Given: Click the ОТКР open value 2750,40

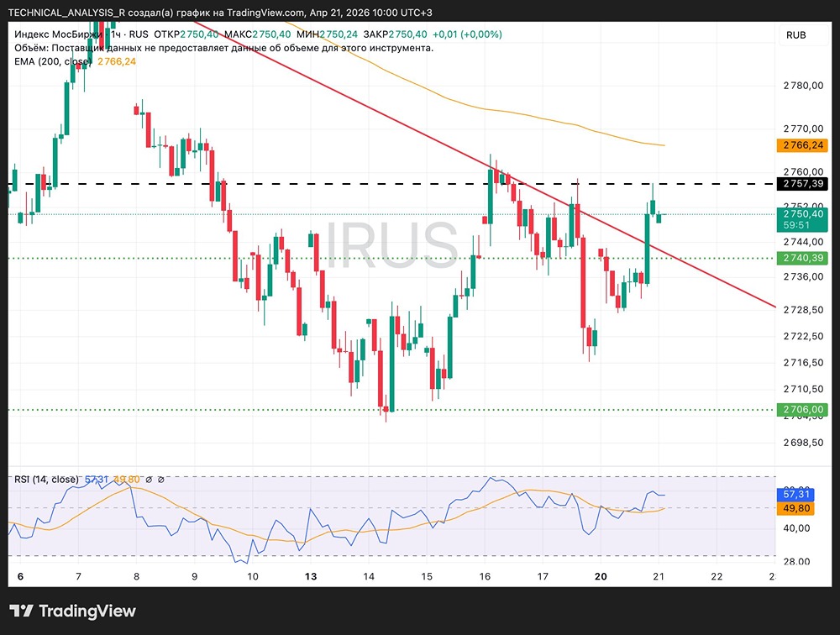Looking at the screenshot, I should pyautogui.click(x=199, y=34).
